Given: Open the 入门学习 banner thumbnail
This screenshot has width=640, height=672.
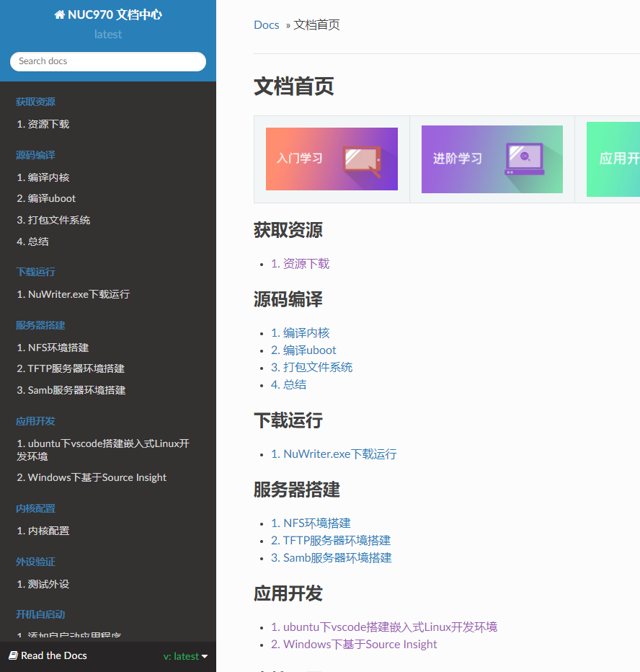Looking at the screenshot, I should pyautogui.click(x=332, y=159).
